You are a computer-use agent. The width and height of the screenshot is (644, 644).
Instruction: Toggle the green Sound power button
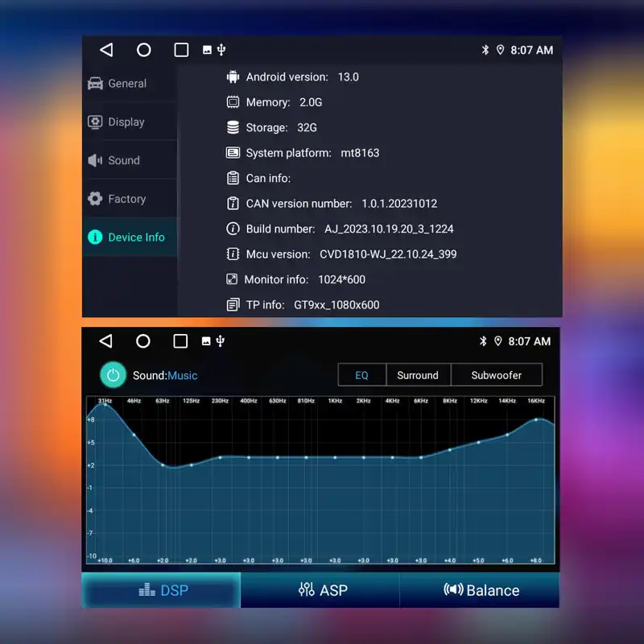(114, 375)
